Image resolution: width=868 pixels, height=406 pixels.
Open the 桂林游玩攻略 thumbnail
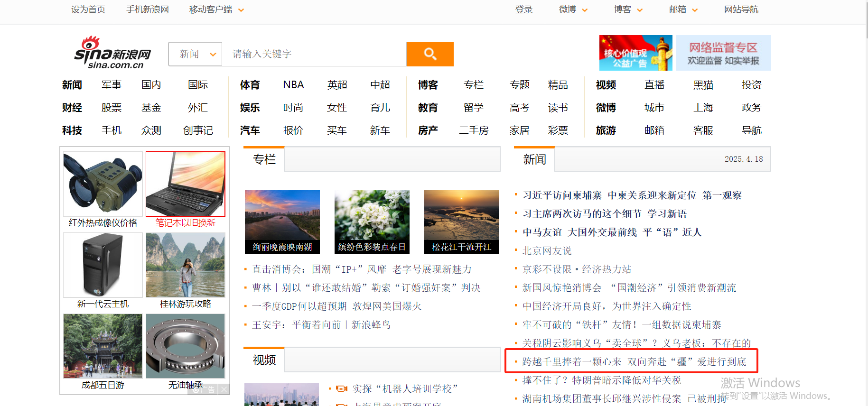(x=186, y=265)
